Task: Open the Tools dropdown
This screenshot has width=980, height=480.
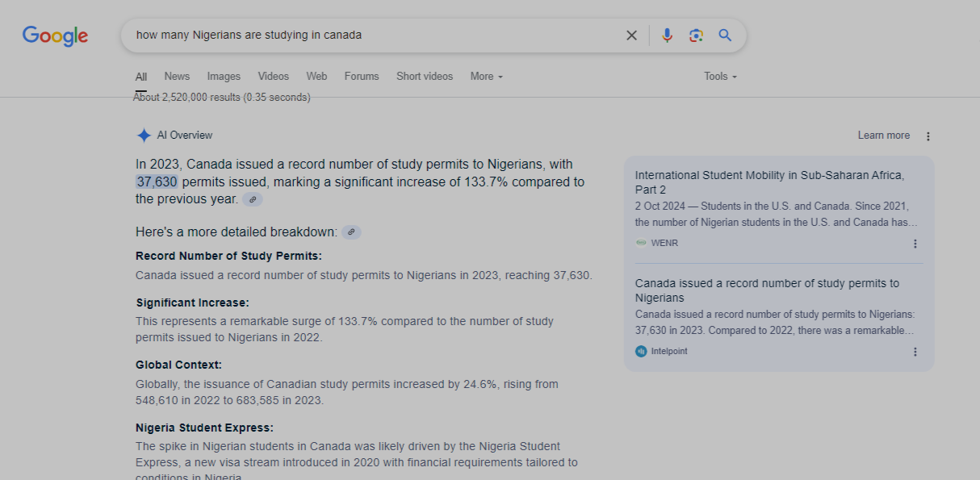Action: 719,76
